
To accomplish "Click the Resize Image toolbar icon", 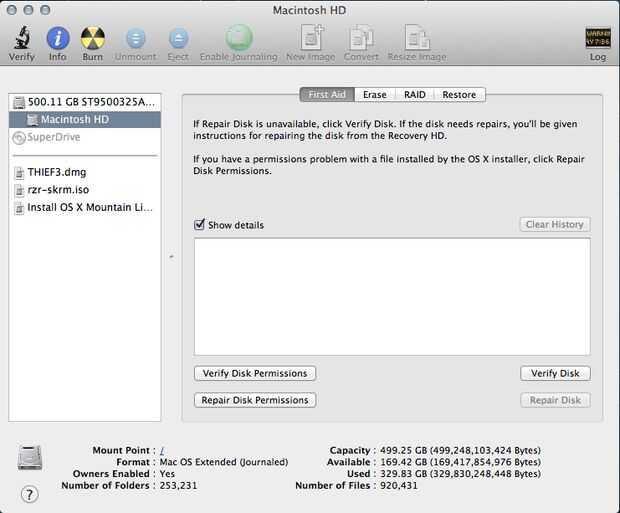I will tap(417, 38).
